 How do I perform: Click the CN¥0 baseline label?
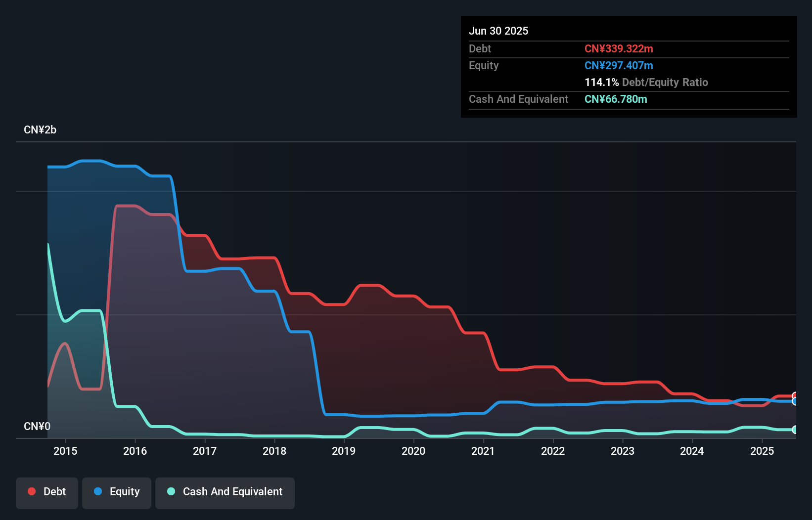pos(37,426)
